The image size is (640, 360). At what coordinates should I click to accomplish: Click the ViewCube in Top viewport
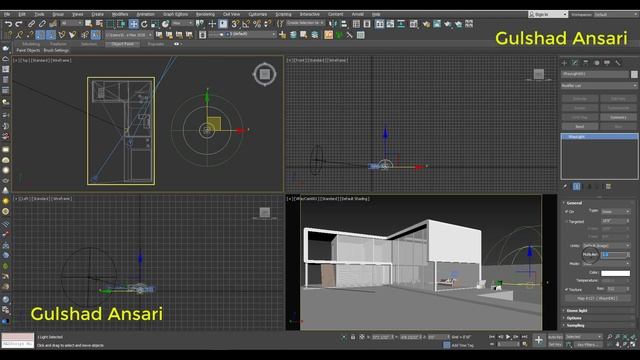[x=264, y=74]
